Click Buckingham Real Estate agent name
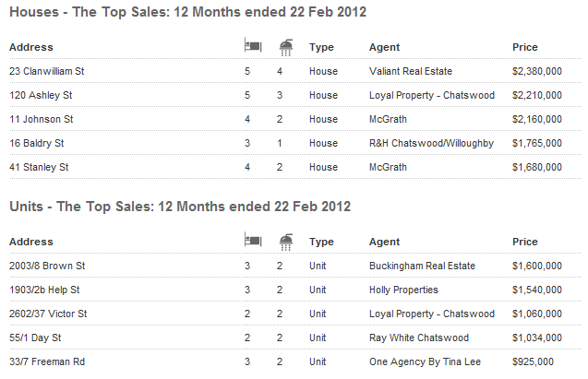 pos(422,266)
